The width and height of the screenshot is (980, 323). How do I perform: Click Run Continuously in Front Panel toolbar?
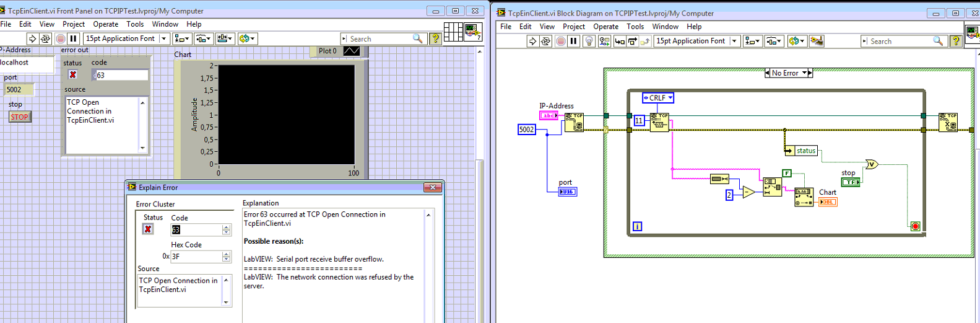click(x=45, y=38)
